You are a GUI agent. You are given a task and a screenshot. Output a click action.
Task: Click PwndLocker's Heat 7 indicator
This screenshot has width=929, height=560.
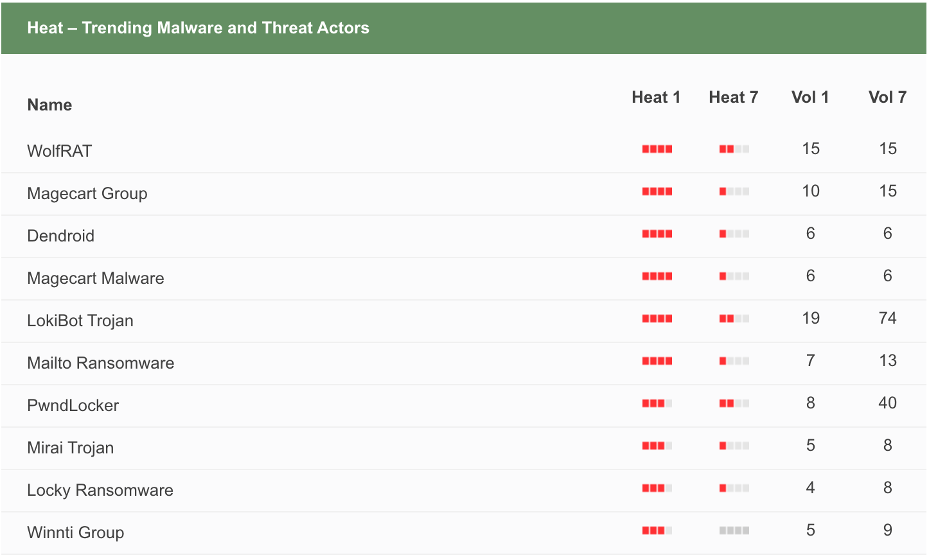click(x=734, y=403)
